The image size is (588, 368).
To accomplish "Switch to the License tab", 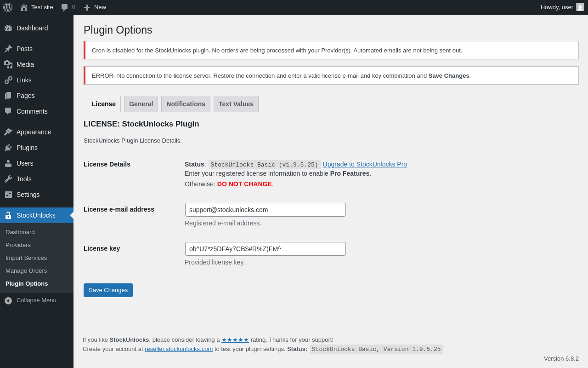I will click(104, 104).
